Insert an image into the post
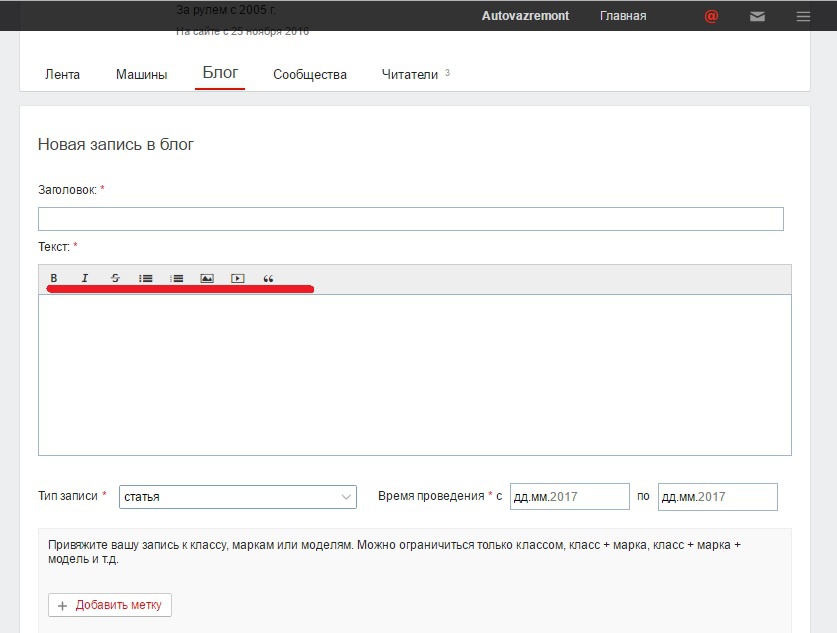 tap(207, 278)
